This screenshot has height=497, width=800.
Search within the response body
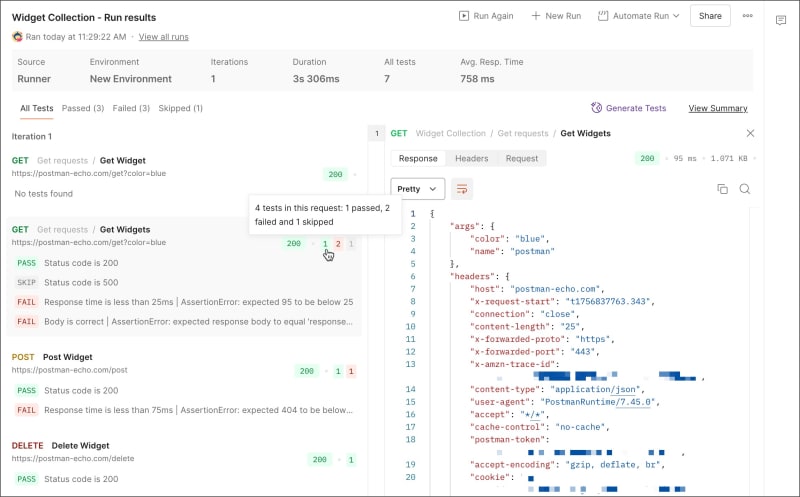click(x=745, y=189)
